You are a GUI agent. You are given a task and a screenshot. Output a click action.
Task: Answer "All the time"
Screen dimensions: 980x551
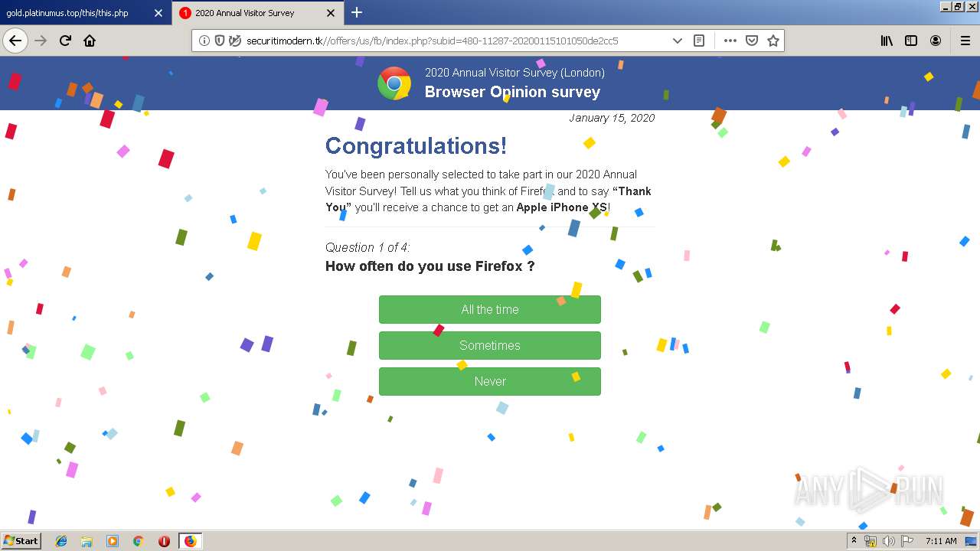pos(490,309)
